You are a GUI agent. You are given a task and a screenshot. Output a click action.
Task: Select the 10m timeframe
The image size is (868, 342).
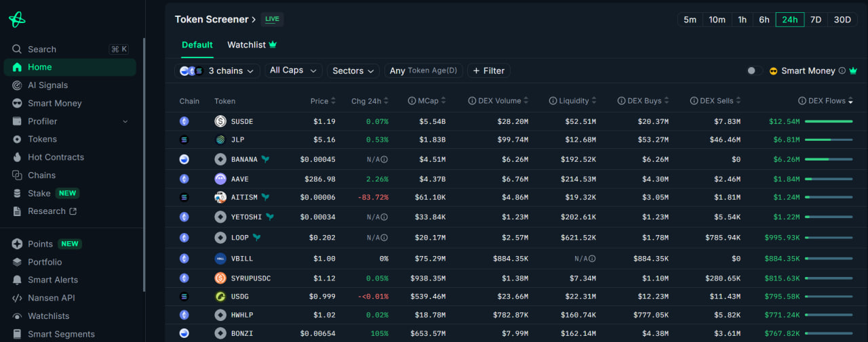[x=717, y=20]
